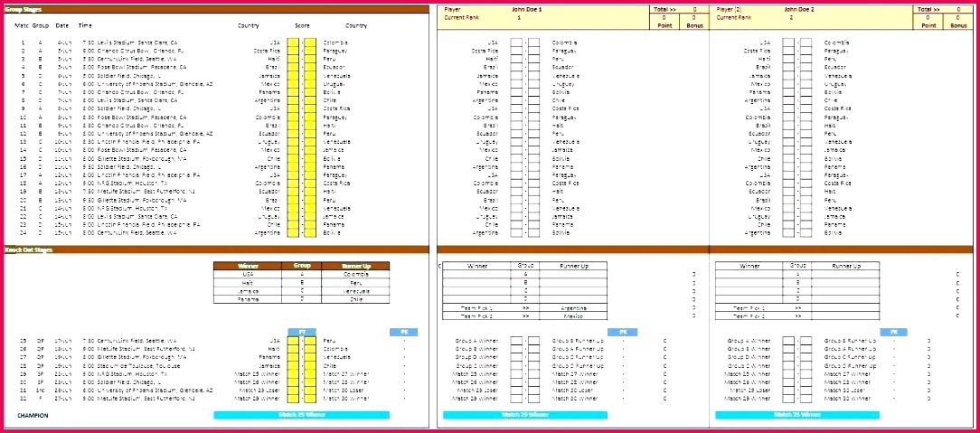
Task: Select the brown Runner Up column header
Action: (355, 266)
